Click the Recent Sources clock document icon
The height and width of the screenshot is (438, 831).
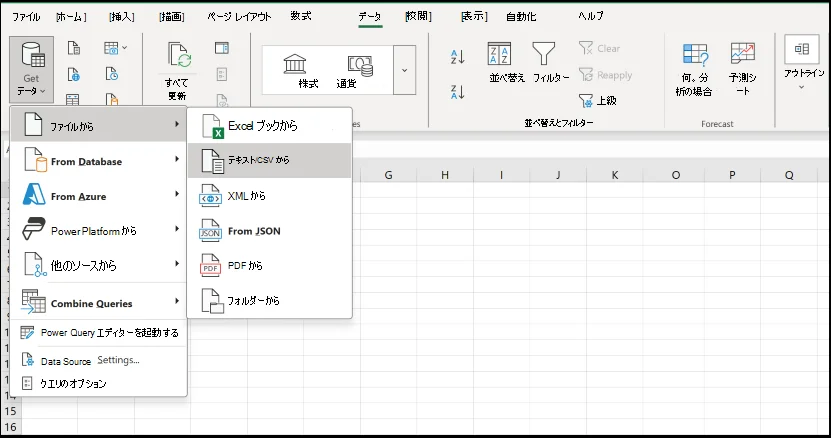tap(111, 74)
